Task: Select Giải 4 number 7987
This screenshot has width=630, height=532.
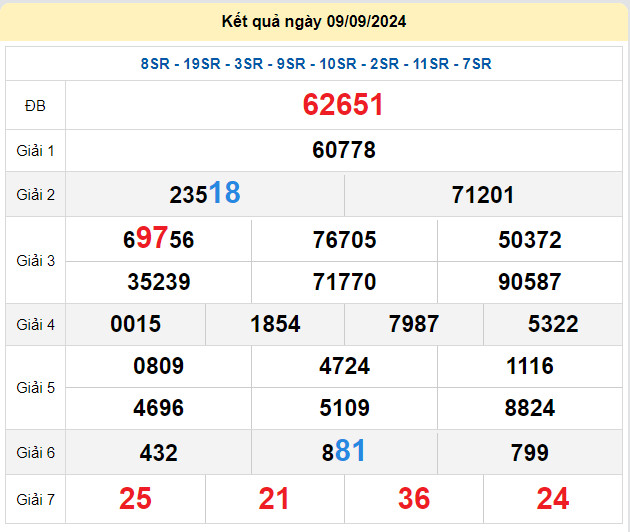Action: 414,324
